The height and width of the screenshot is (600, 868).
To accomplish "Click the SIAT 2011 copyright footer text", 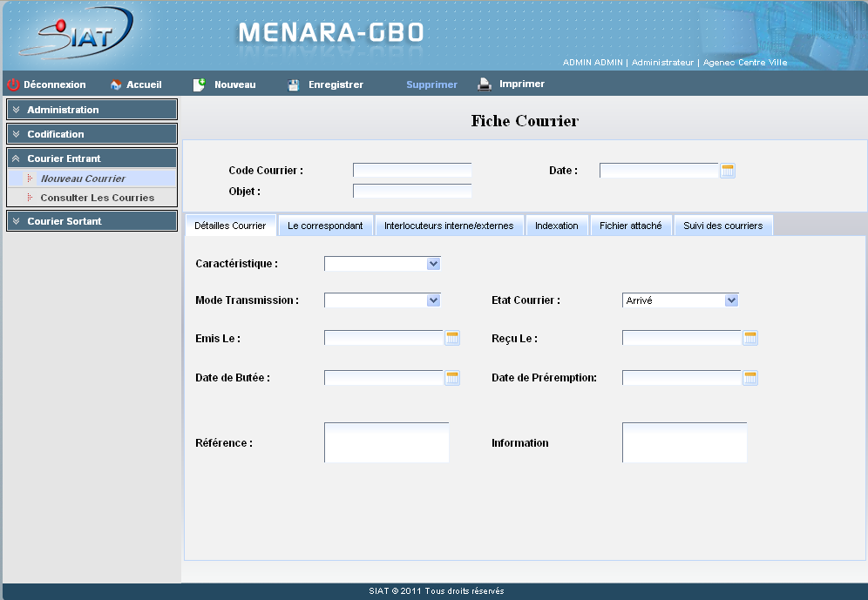I will pos(437,591).
